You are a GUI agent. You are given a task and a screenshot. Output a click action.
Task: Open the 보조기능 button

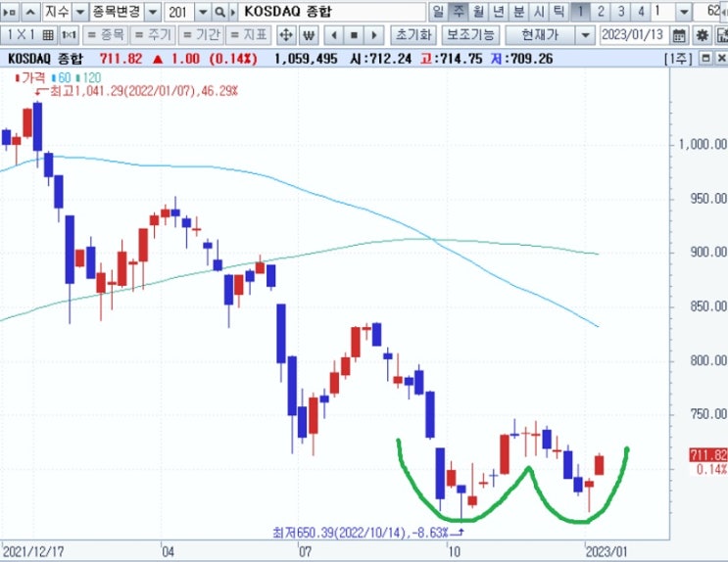coord(470,35)
